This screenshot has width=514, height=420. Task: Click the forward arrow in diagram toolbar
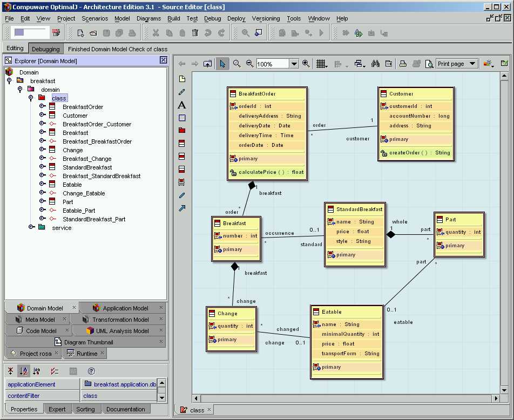(x=195, y=64)
